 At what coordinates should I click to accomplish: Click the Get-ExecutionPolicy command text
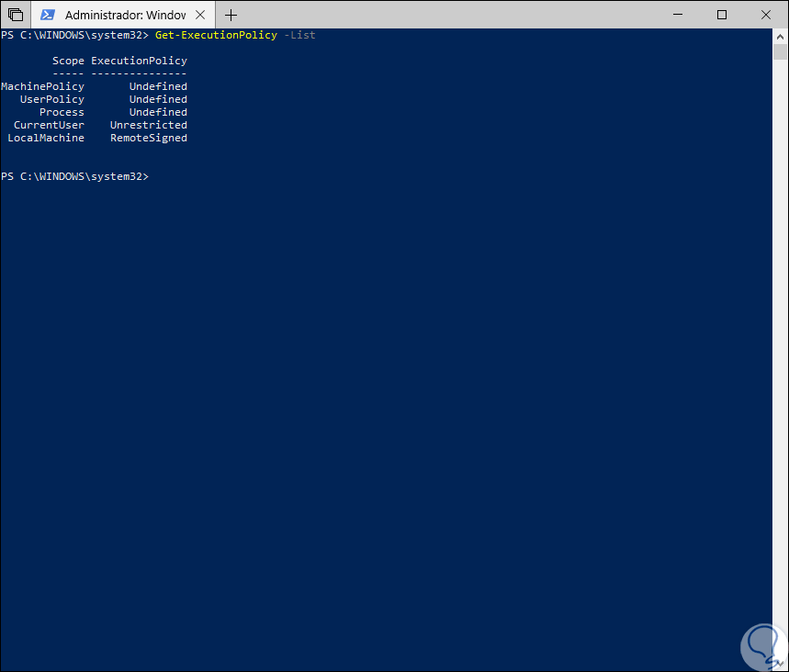click(x=216, y=35)
